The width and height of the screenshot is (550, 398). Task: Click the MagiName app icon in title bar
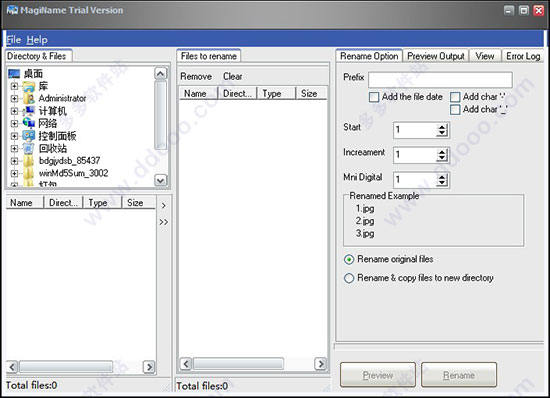(12, 10)
